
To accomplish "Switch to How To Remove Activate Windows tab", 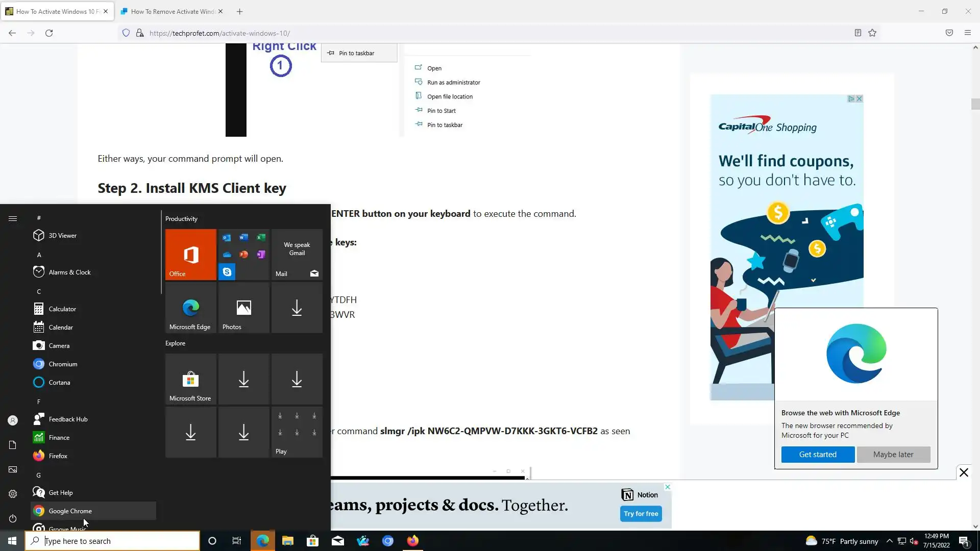I will click(173, 11).
